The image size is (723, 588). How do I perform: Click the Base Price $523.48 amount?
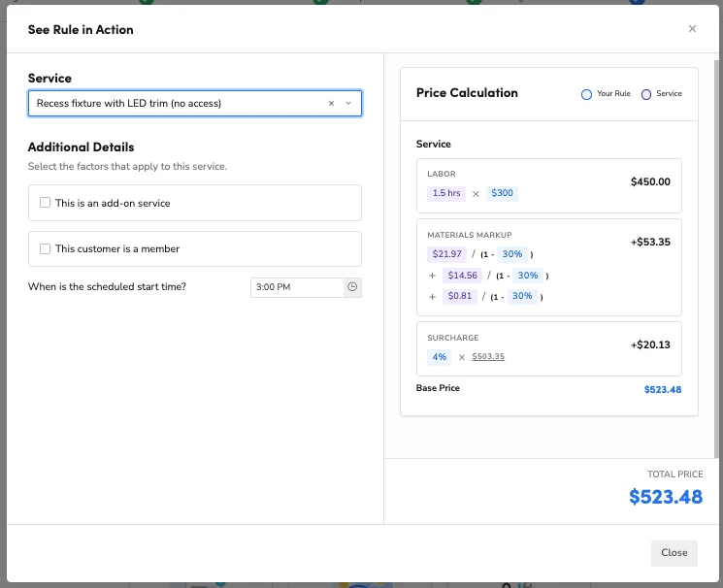pos(662,390)
